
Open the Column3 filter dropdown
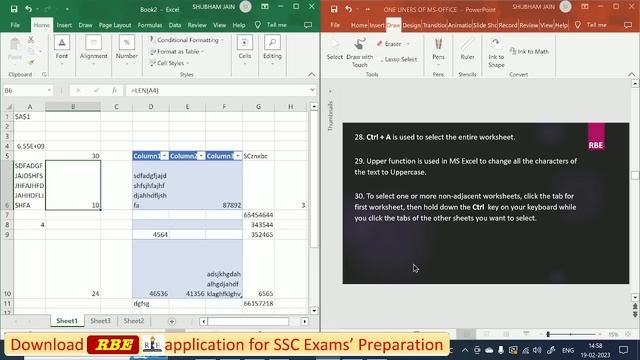coord(238,156)
